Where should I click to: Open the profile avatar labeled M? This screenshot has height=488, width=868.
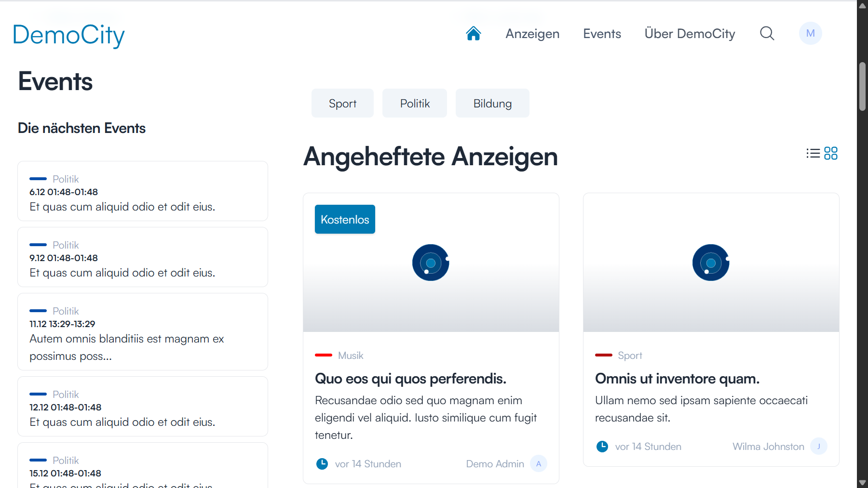(810, 33)
